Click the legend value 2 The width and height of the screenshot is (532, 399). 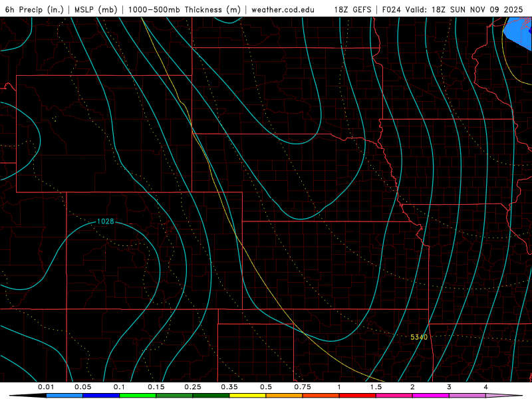coord(412,387)
